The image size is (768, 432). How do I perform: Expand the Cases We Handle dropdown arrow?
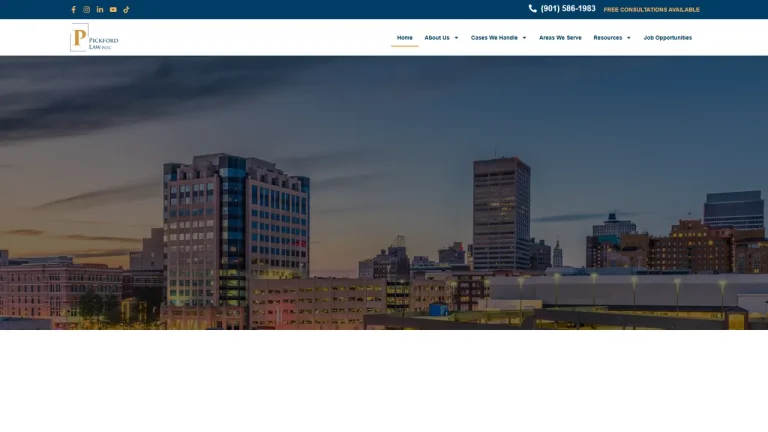pyautogui.click(x=524, y=38)
